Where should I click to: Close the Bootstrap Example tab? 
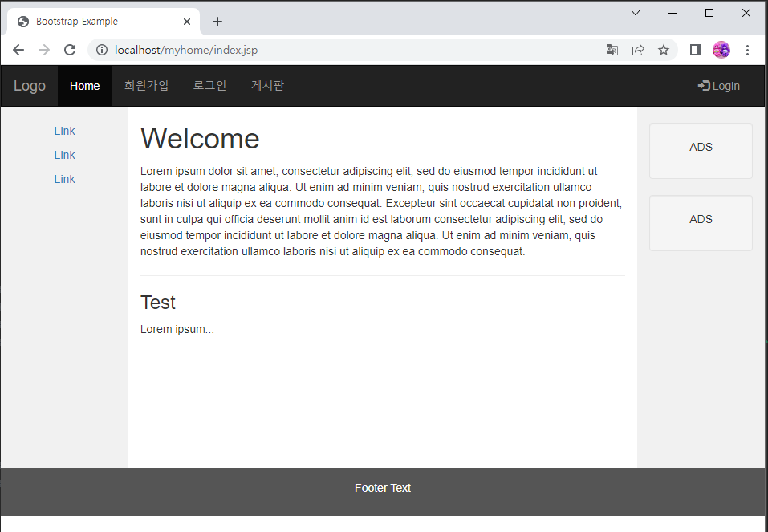[x=187, y=22]
